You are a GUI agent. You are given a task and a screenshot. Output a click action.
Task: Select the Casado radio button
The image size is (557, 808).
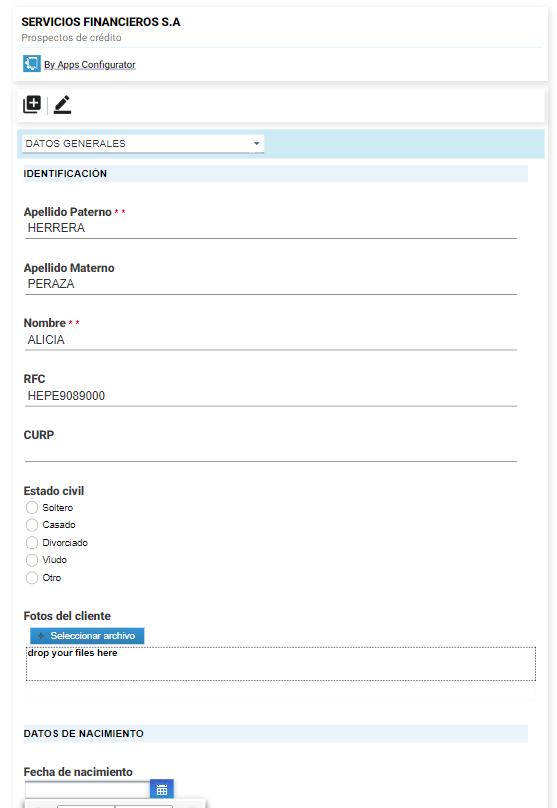pyautogui.click(x=32, y=525)
